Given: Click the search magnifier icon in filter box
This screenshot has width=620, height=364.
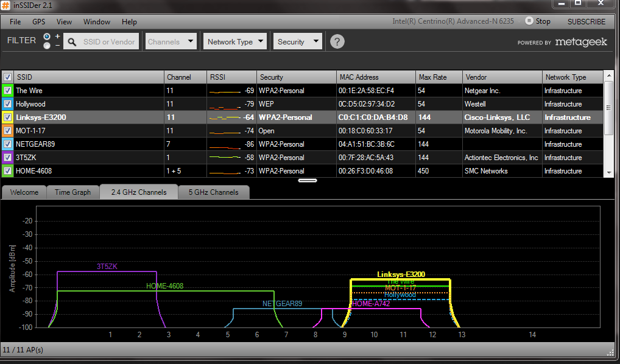Looking at the screenshot, I should tap(72, 42).
